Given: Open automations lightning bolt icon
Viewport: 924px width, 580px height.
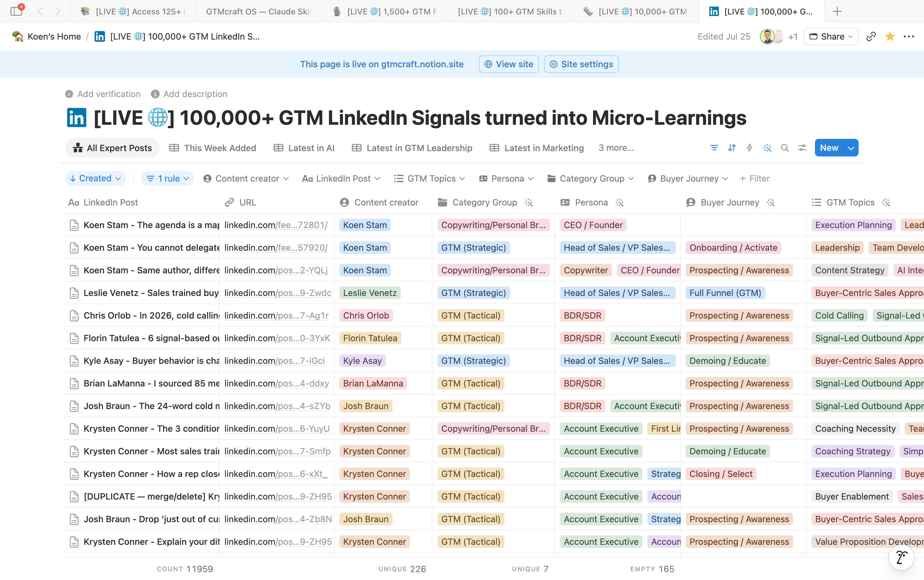Looking at the screenshot, I should click(749, 148).
